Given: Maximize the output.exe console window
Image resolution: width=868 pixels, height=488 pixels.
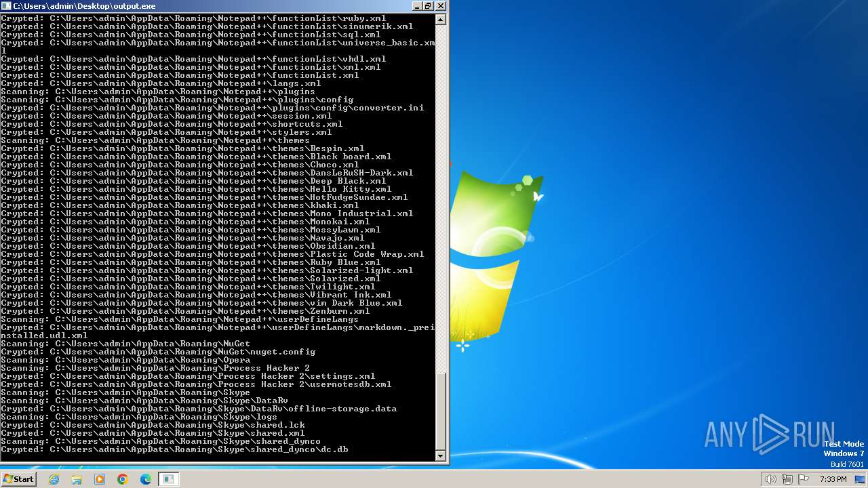Looking at the screenshot, I should (428, 6).
